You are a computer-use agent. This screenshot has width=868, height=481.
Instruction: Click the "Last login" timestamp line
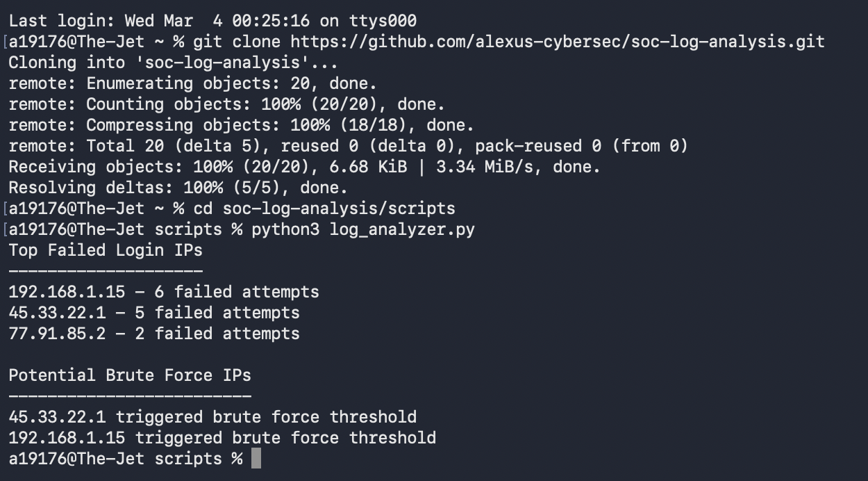[212, 21]
